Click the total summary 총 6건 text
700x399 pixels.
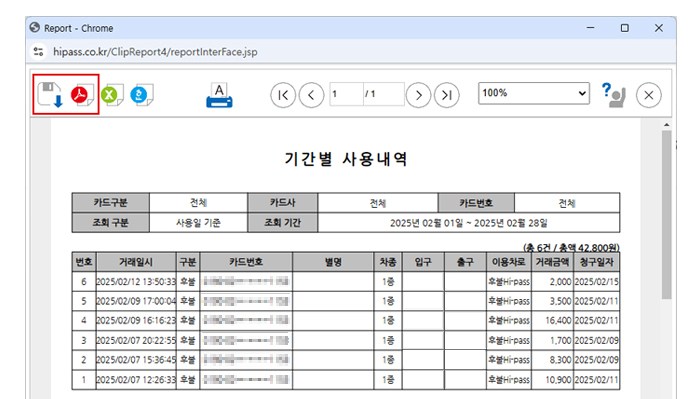tap(571, 247)
